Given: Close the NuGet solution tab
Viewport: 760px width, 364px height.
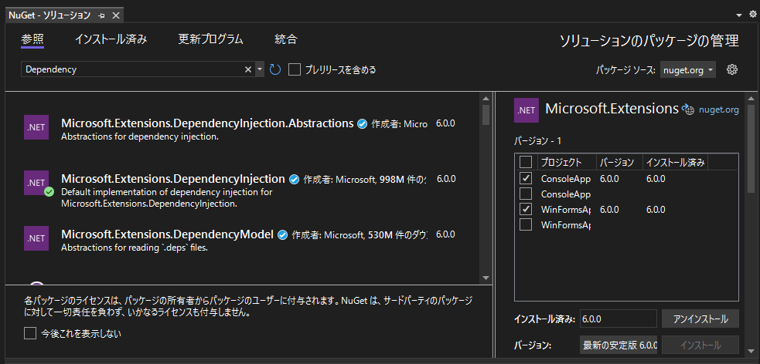Looking at the screenshot, I should pos(115,16).
